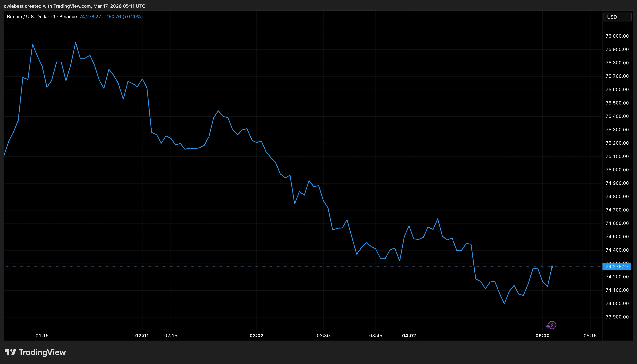Click the 05:15 future time label
The height and width of the screenshot is (364, 637).
click(x=591, y=336)
